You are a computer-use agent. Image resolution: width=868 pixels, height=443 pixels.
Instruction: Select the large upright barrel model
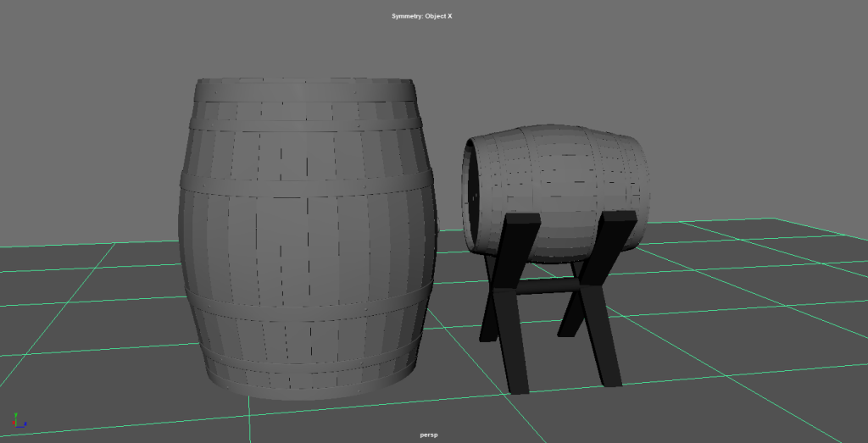point(308,238)
